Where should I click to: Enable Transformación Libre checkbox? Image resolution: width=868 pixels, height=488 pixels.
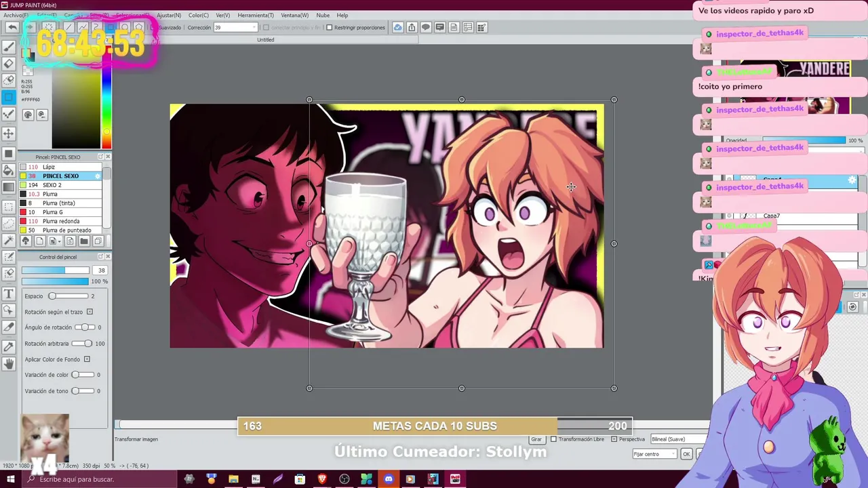pyautogui.click(x=553, y=439)
